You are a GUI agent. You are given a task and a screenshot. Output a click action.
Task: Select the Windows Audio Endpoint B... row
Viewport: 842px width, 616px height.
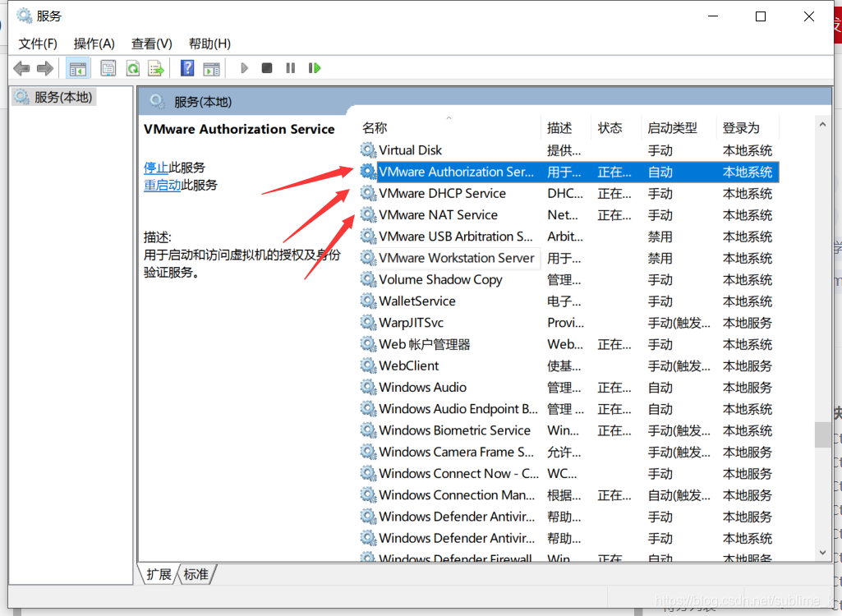point(569,409)
